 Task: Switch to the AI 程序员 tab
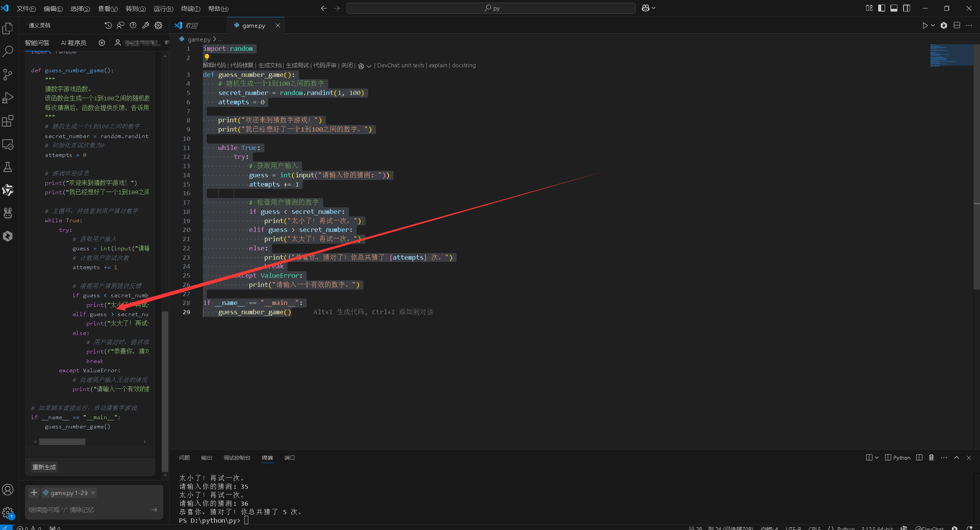click(73, 43)
